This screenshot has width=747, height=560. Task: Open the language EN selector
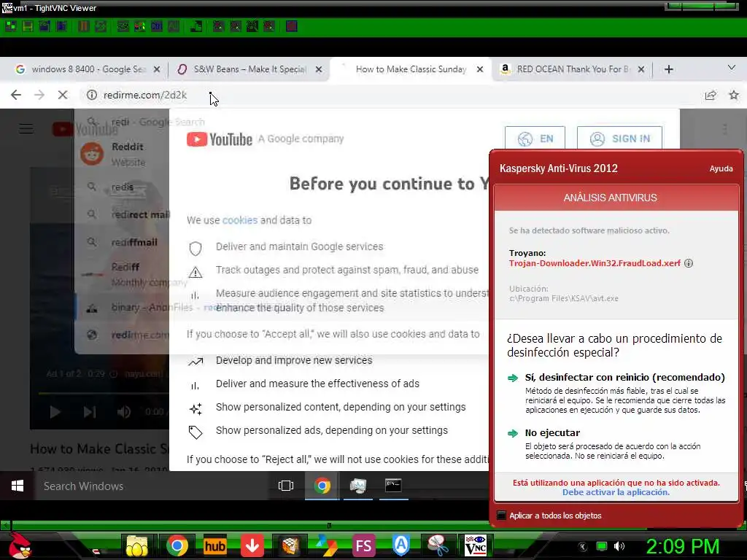(x=535, y=139)
